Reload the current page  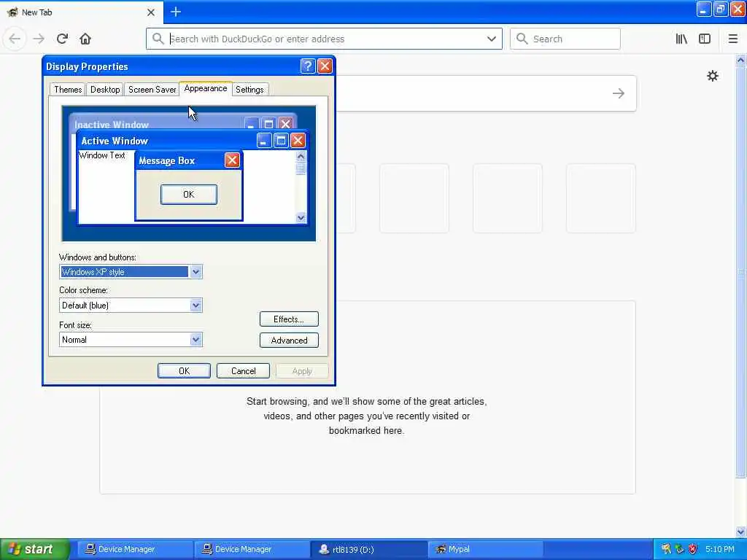click(x=62, y=39)
